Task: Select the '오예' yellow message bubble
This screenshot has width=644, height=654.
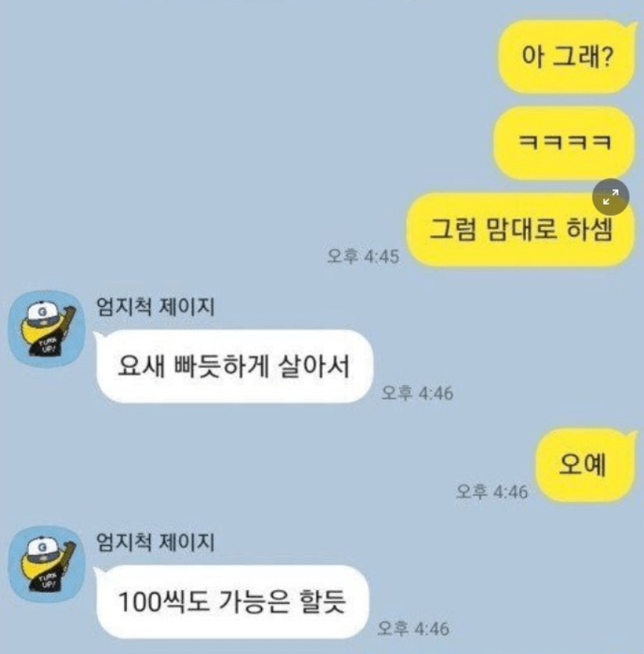Action: click(585, 465)
